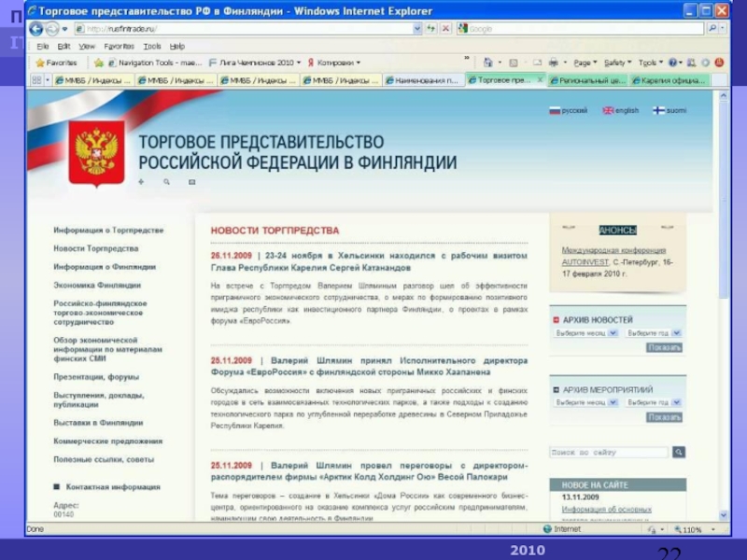Click the site search magnifier button
Viewport: 747px width, 560px height.
pos(679,452)
